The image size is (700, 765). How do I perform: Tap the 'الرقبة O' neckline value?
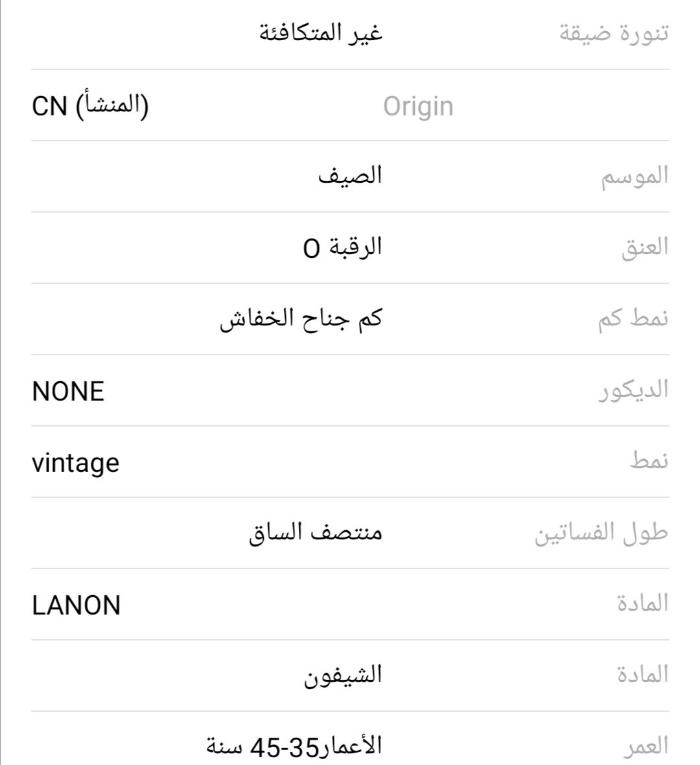(x=343, y=248)
